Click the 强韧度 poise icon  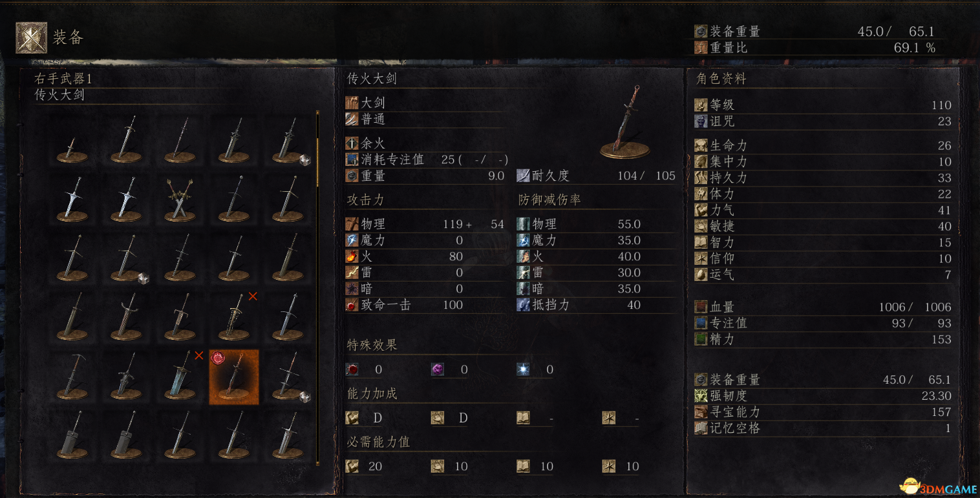(x=701, y=395)
